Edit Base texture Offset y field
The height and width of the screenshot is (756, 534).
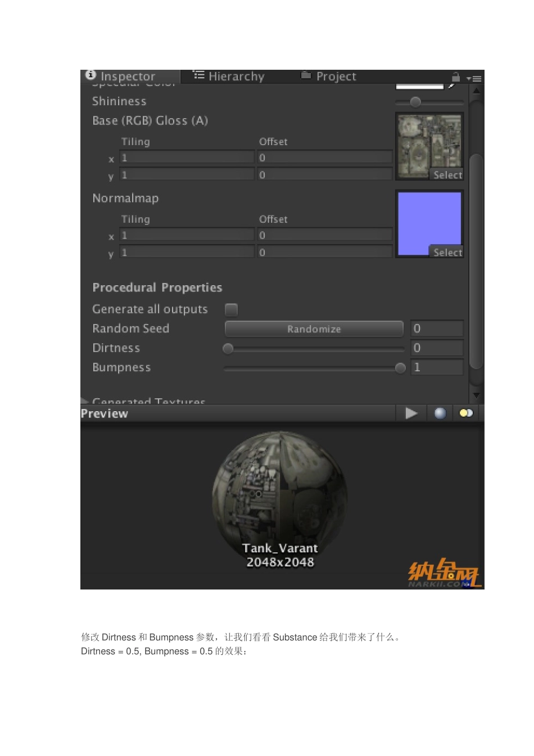325,175
